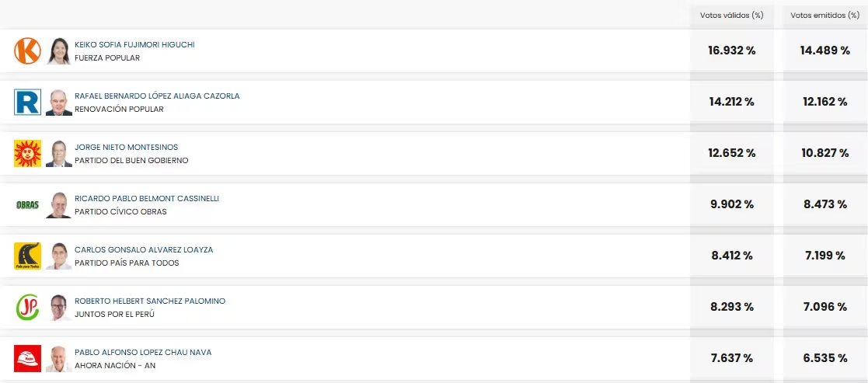Click the Renovación Popular blue R logo

click(27, 103)
